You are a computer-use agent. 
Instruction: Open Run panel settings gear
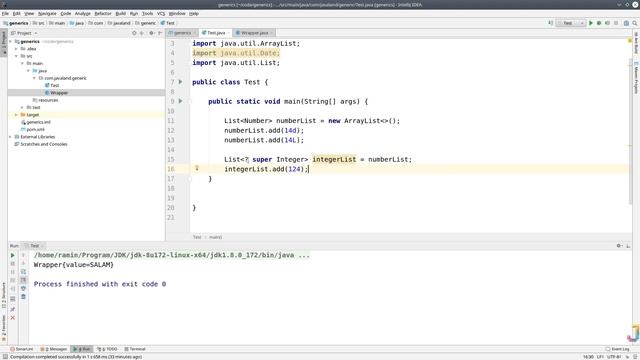[619, 246]
